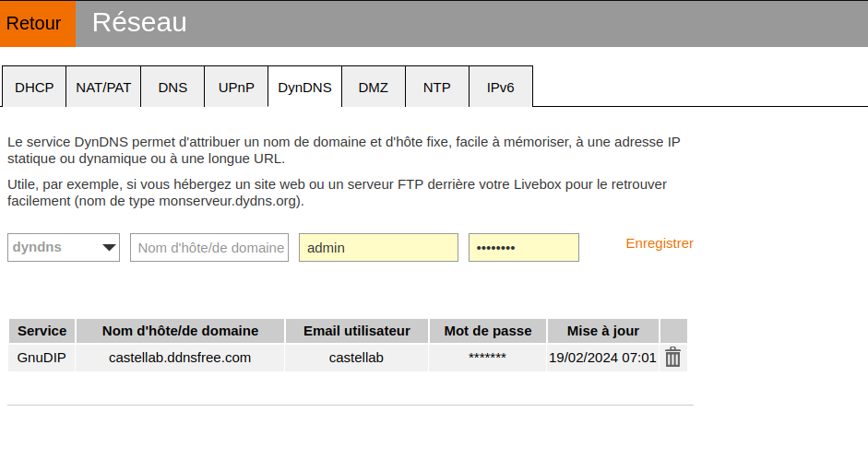This screenshot has height=459, width=868.
Task: Click the Mise à jour column header
Action: [x=602, y=331]
